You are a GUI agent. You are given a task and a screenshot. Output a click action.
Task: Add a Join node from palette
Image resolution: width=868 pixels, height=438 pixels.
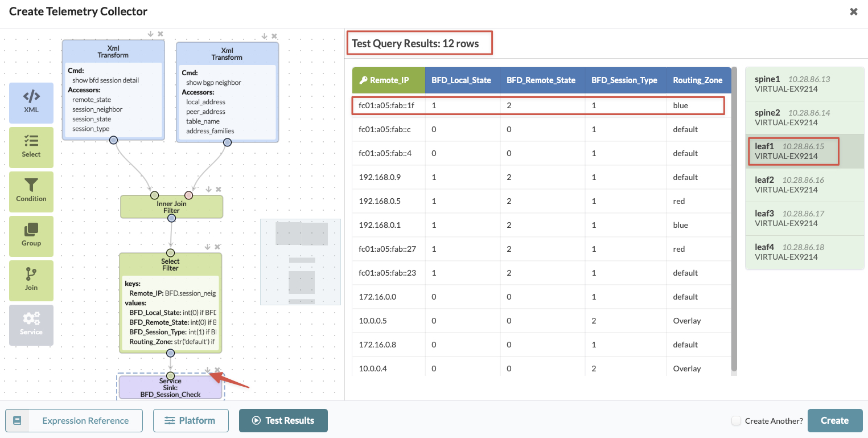pyautogui.click(x=31, y=281)
